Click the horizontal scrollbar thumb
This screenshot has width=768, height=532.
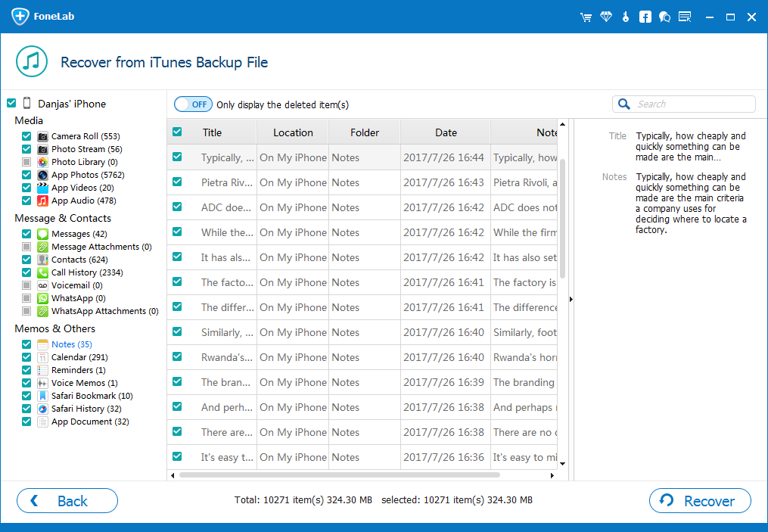[x=340, y=475]
